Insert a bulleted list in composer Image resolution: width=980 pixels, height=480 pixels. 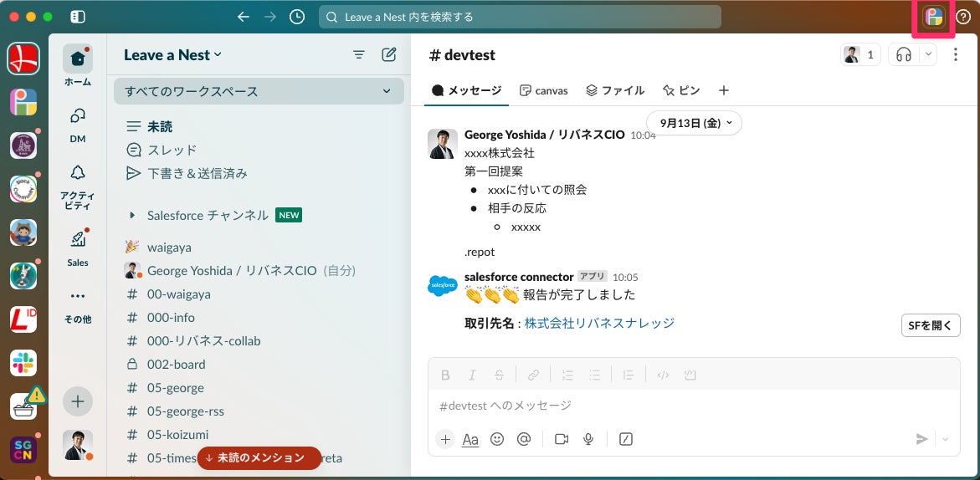pos(594,375)
